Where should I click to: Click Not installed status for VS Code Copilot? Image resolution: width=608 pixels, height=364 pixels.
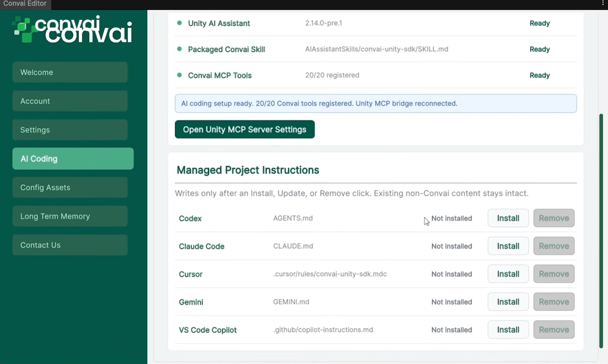click(451, 330)
